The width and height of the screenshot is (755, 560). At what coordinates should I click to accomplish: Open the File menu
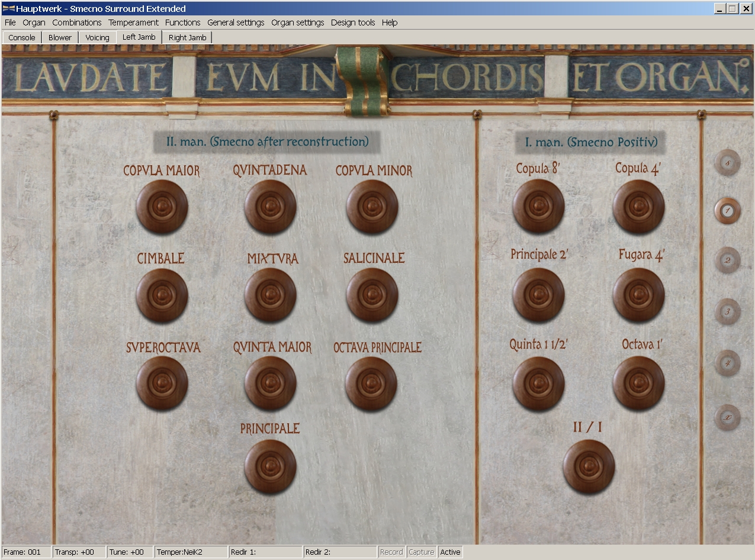point(10,22)
